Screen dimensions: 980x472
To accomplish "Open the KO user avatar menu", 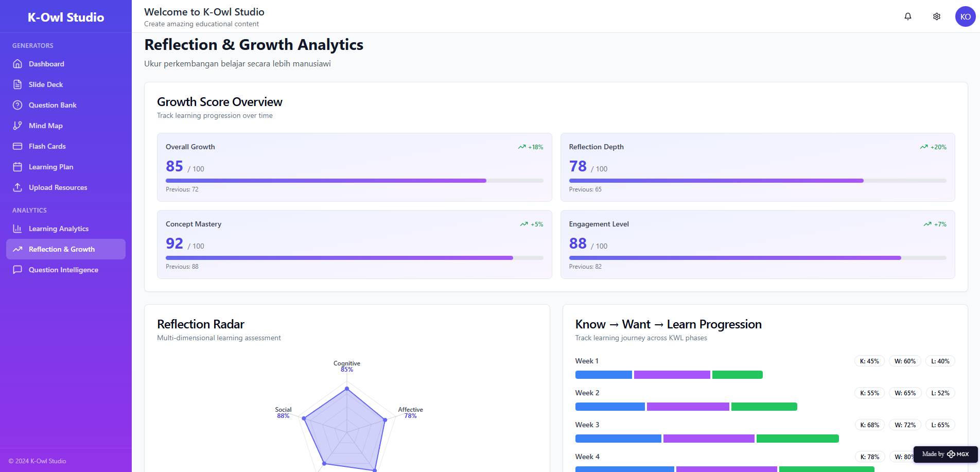I will point(966,16).
